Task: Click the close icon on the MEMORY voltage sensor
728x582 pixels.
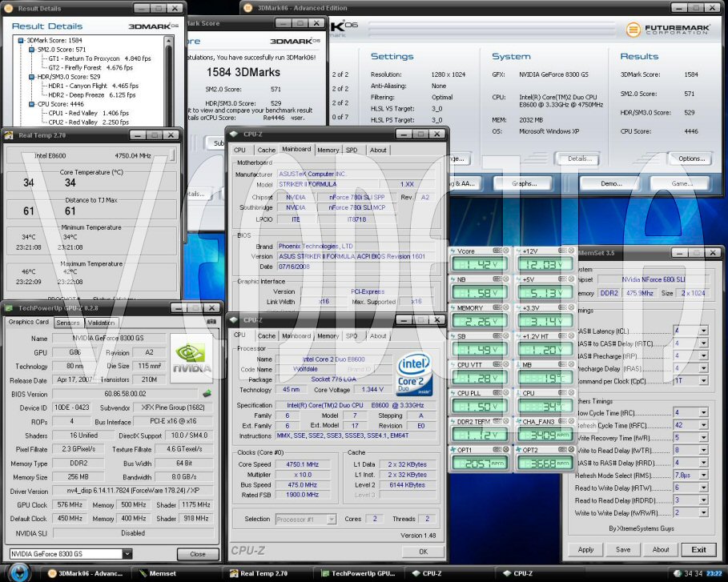Action: click(x=505, y=307)
